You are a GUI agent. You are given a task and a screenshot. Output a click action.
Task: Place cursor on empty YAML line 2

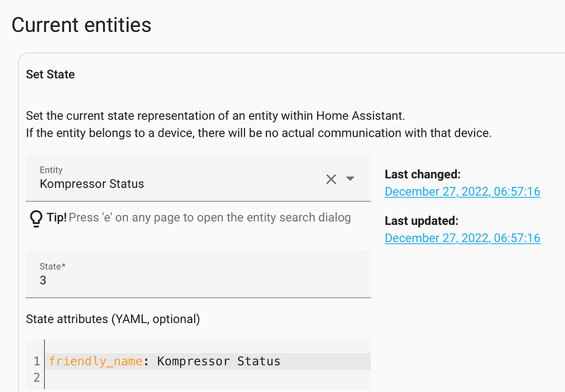click(166, 378)
